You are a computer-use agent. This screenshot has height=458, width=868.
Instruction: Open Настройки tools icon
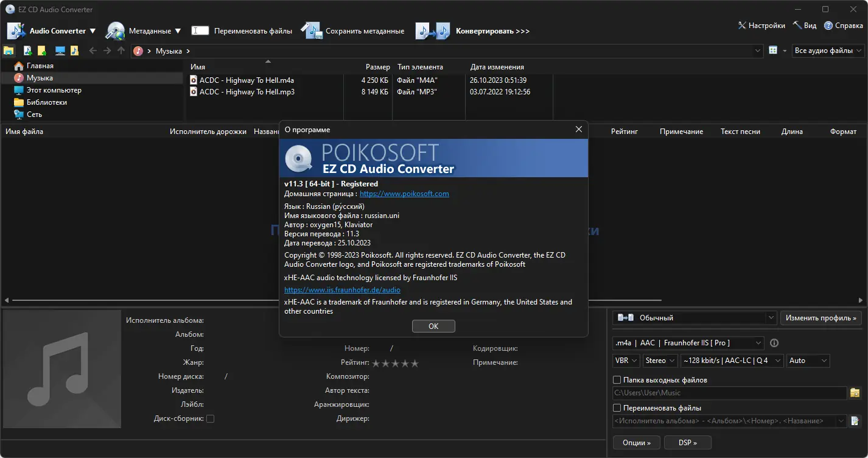(742, 26)
